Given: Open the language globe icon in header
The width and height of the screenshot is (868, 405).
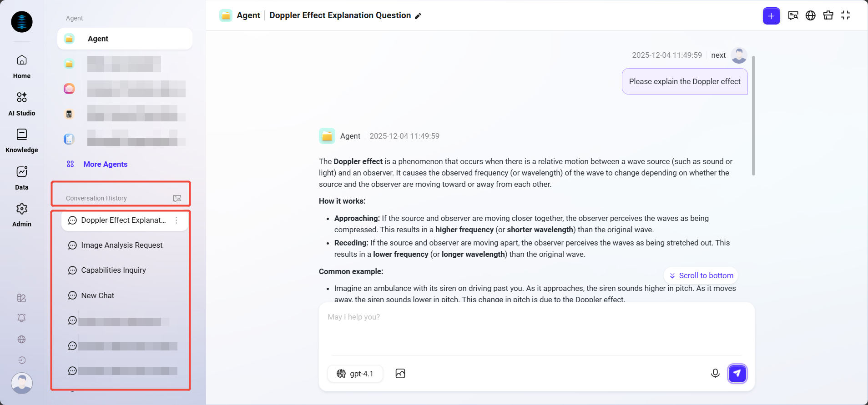Looking at the screenshot, I should [x=810, y=15].
